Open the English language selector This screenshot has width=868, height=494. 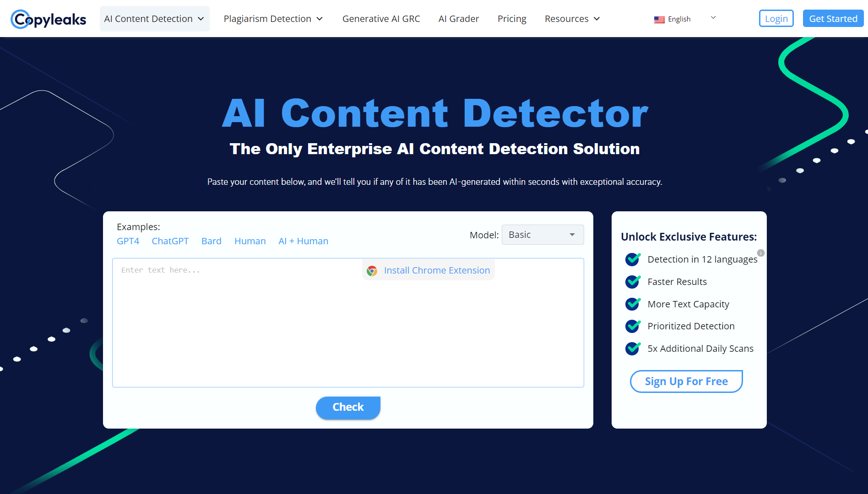(x=685, y=19)
